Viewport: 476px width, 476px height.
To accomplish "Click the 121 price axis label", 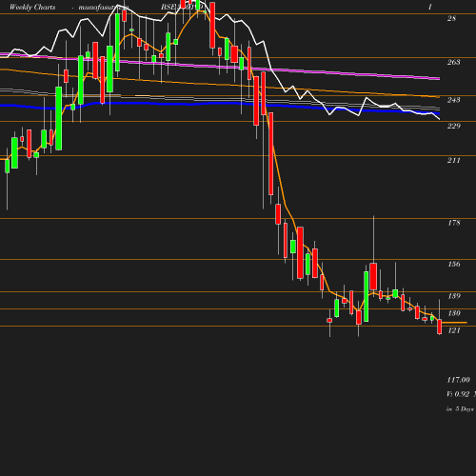I will 453,330.
